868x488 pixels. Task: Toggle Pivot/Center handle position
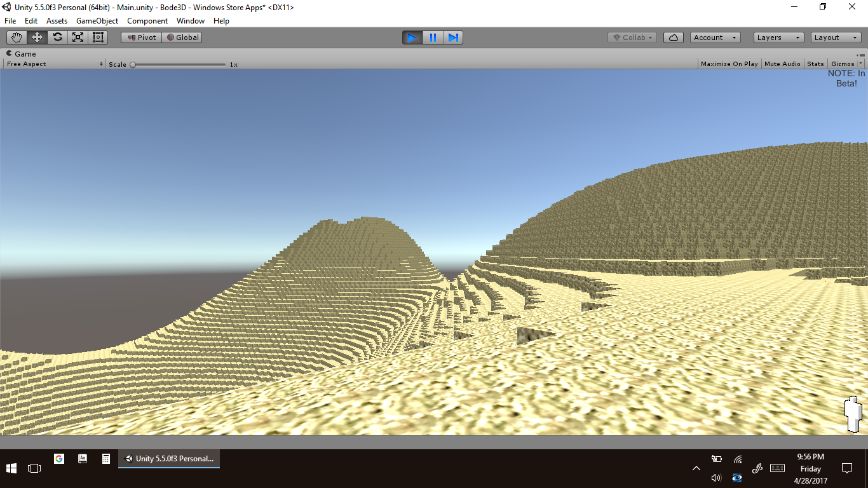coord(142,37)
